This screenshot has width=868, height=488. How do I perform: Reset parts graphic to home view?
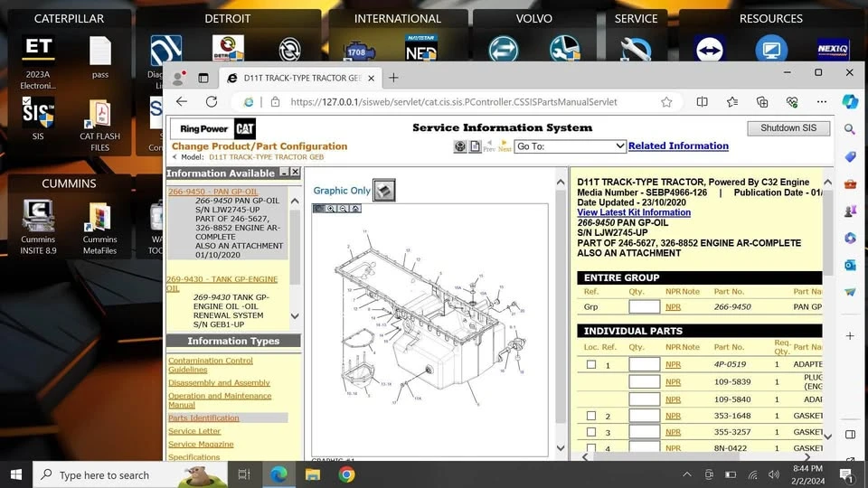[x=355, y=209]
